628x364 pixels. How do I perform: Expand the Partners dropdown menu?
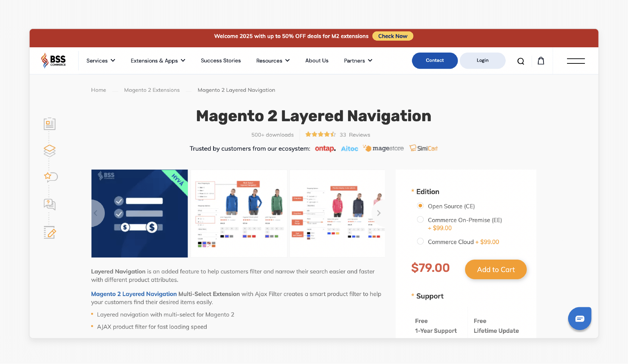(x=358, y=61)
